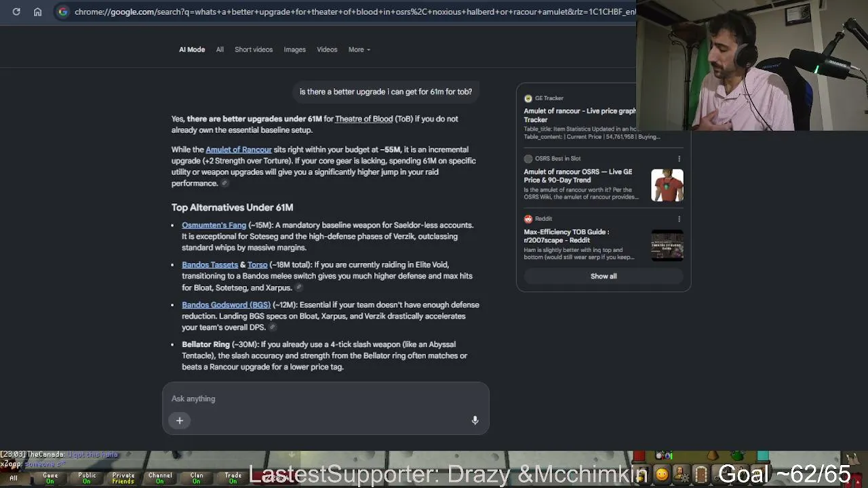Click the Torso link
The image size is (868, 488).
click(x=257, y=265)
